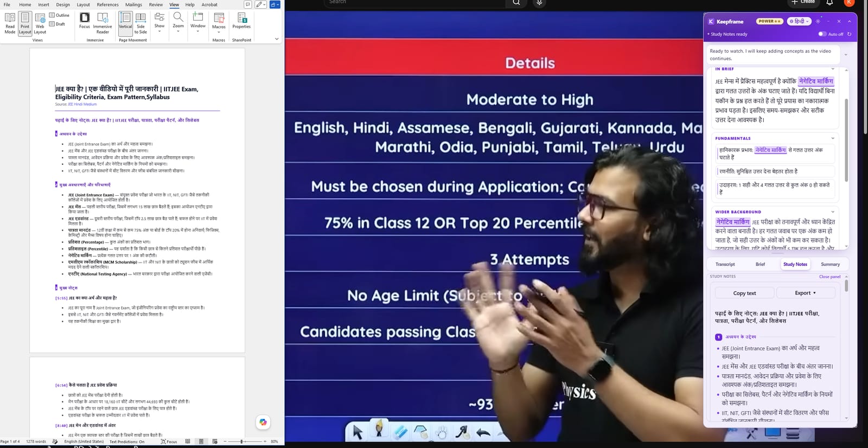Open SharePoint Properties

[241, 21]
